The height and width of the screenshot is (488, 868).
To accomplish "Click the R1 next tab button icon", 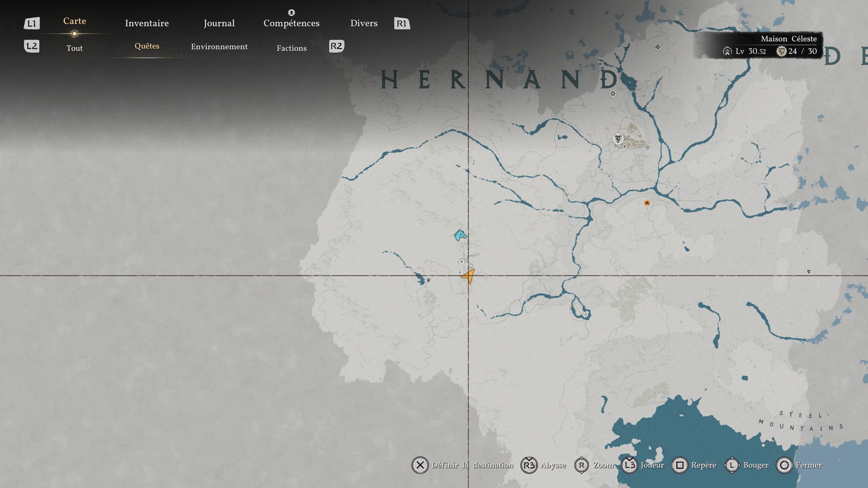I will (402, 23).
